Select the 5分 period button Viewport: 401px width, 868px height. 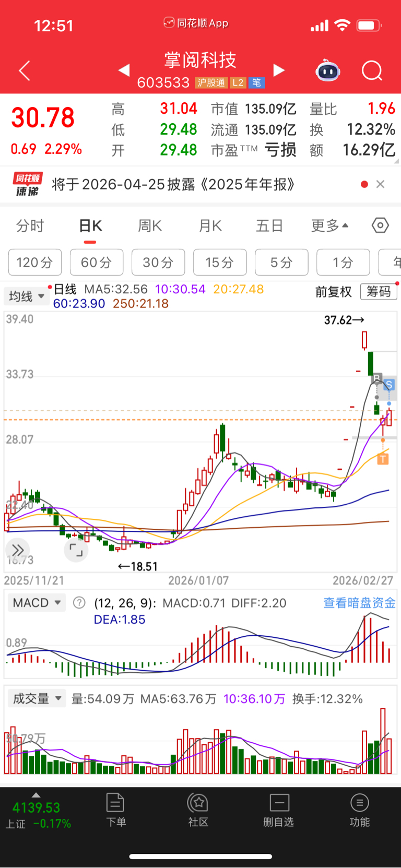pos(281,262)
